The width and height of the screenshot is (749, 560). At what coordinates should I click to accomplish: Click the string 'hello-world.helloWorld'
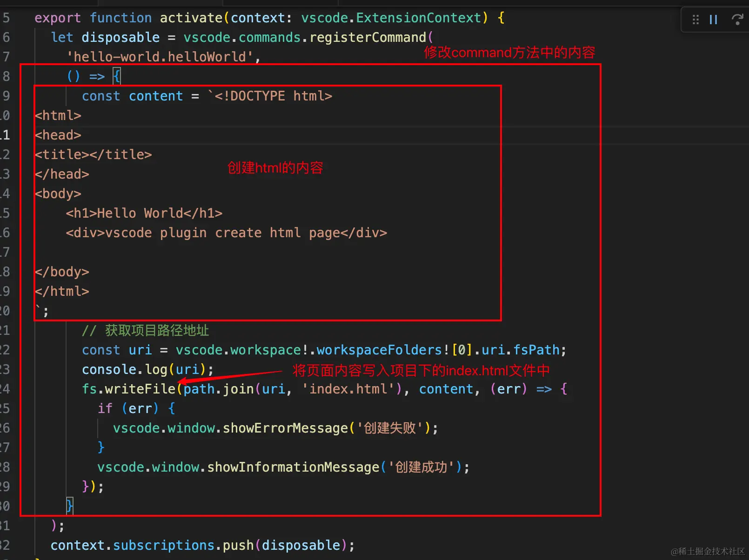(x=160, y=57)
